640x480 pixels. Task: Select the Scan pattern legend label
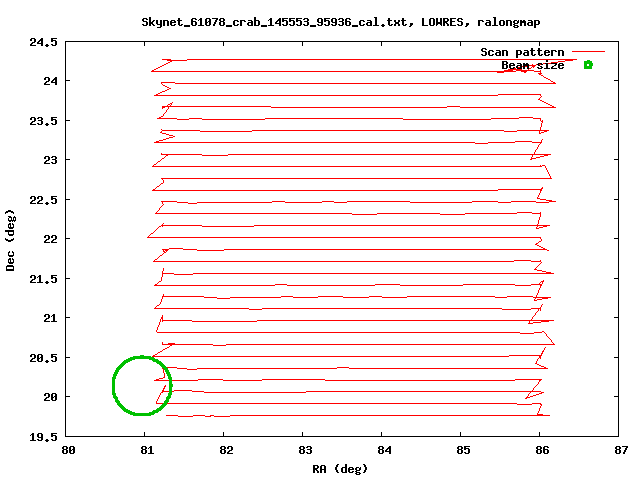pyautogui.click(x=522, y=52)
